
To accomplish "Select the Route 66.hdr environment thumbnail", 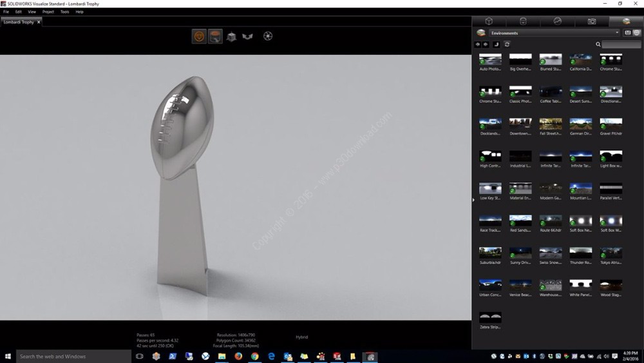I will click(551, 221).
